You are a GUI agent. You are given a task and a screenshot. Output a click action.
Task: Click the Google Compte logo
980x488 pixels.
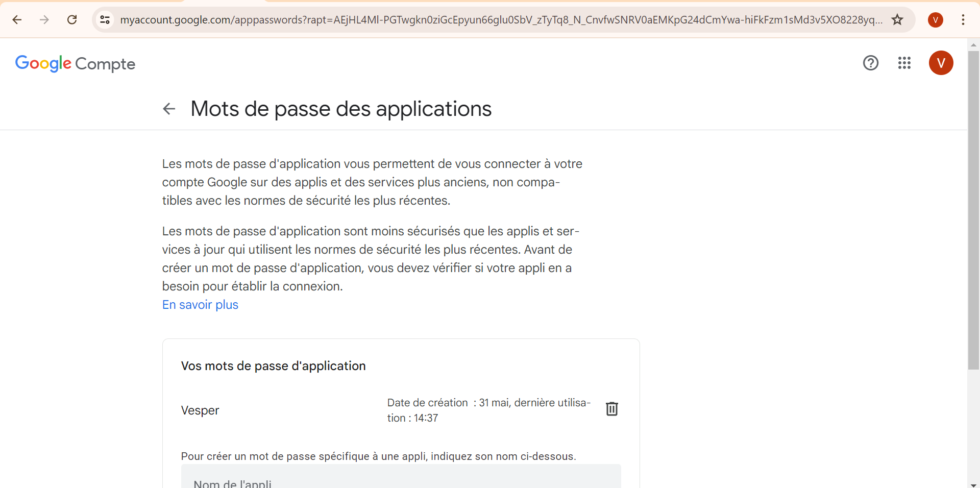[x=75, y=63]
